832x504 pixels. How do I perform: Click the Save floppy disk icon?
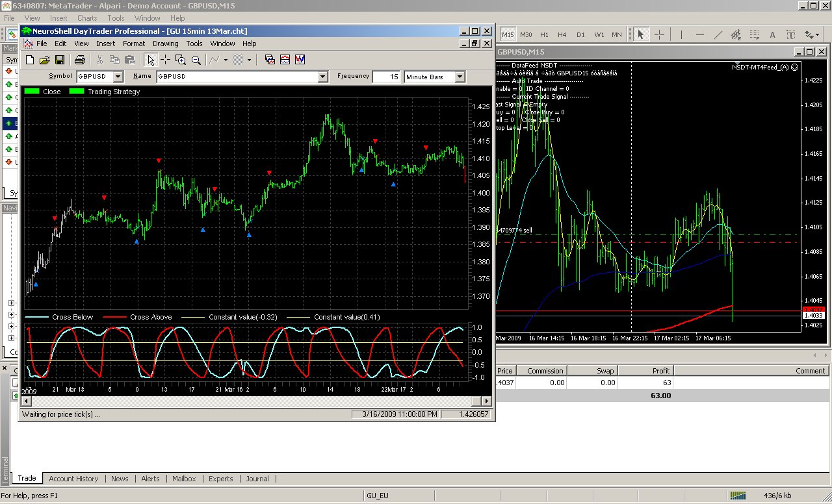point(60,60)
